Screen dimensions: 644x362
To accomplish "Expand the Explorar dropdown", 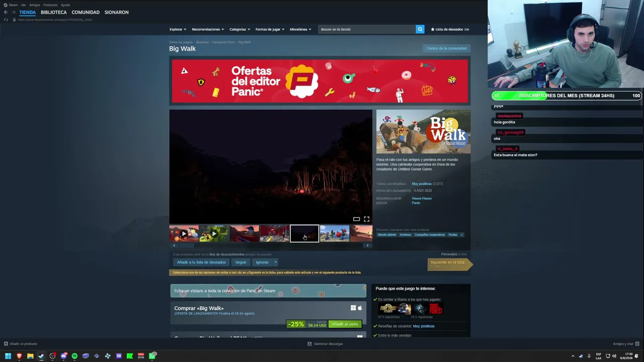I will tap(178, 29).
